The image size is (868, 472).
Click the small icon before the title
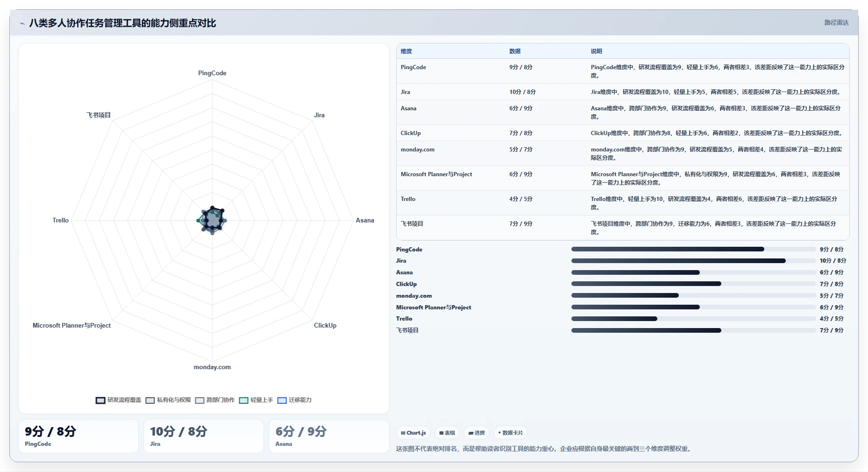pos(22,23)
